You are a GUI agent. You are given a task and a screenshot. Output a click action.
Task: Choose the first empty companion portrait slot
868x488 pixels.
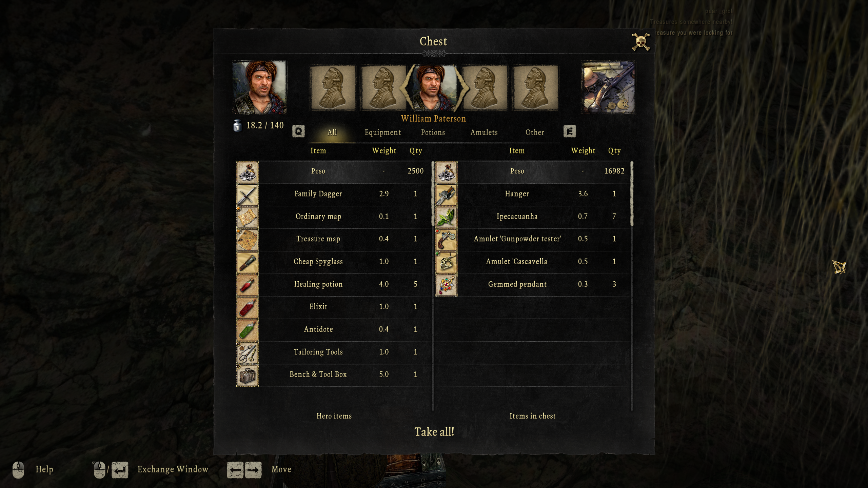pyautogui.click(x=333, y=88)
